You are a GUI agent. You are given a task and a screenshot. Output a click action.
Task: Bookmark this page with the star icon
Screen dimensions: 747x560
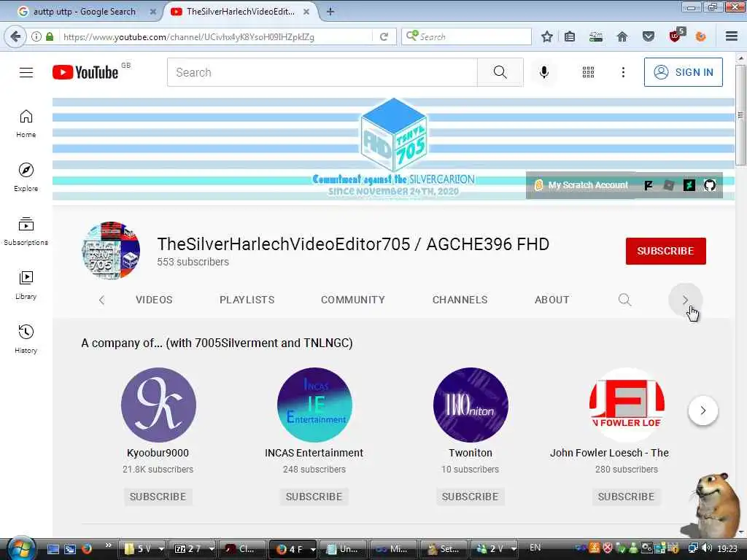[547, 36]
